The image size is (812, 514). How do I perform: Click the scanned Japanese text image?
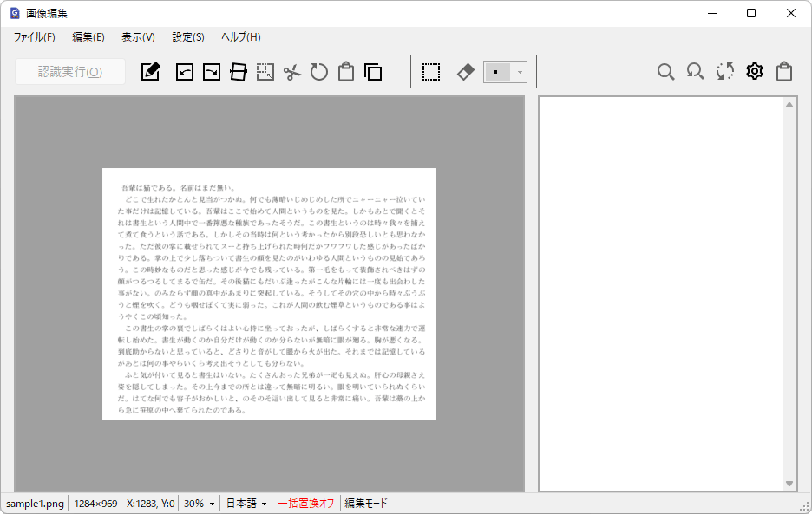tap(269, 294)
